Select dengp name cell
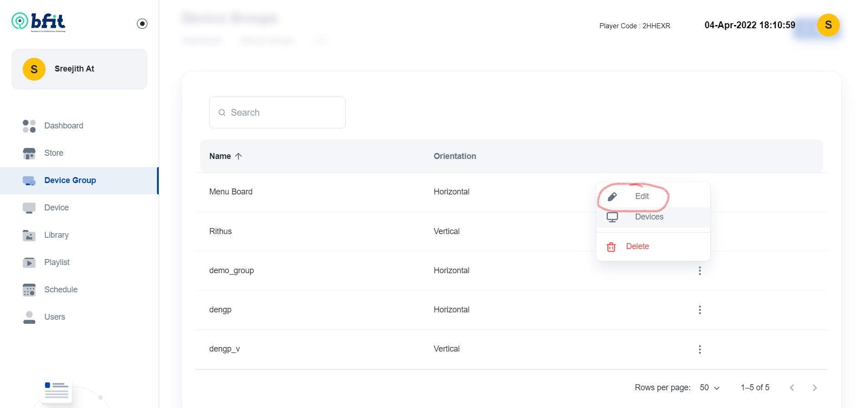The image size is (868, 408). tap(220, 310)
